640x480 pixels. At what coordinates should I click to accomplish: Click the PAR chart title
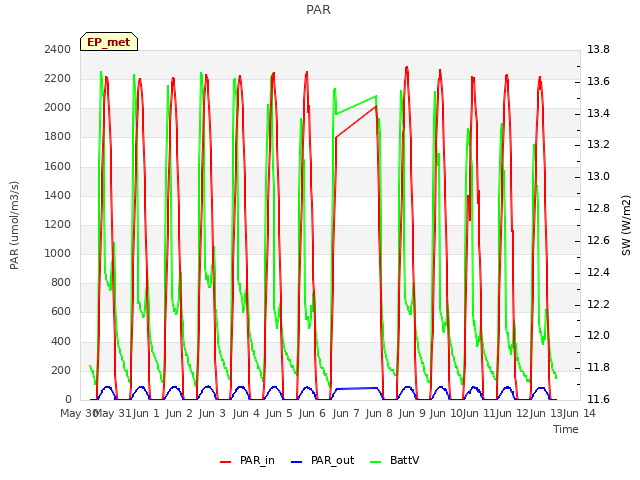tap(318, 10)
